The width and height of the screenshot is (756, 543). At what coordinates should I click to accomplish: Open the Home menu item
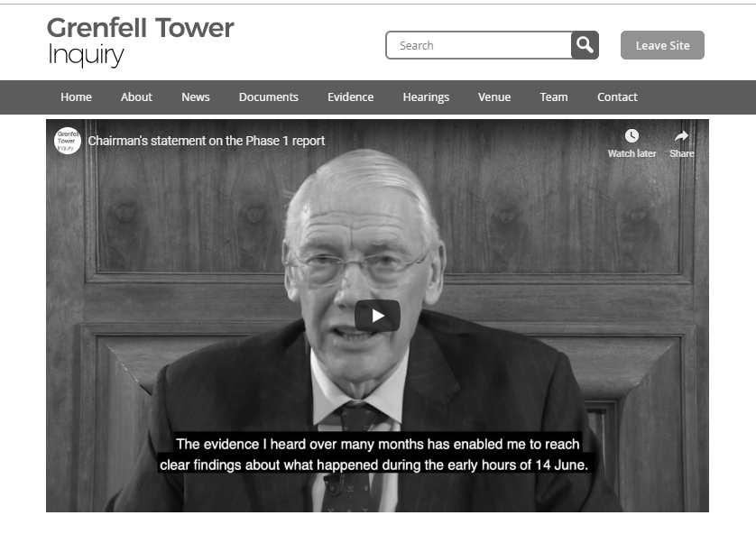(x=76, y=97)
